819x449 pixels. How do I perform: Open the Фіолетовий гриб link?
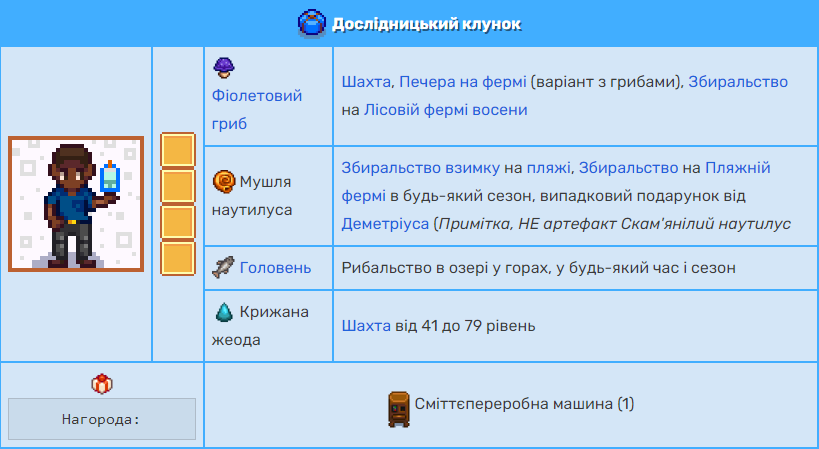(256, 110)
